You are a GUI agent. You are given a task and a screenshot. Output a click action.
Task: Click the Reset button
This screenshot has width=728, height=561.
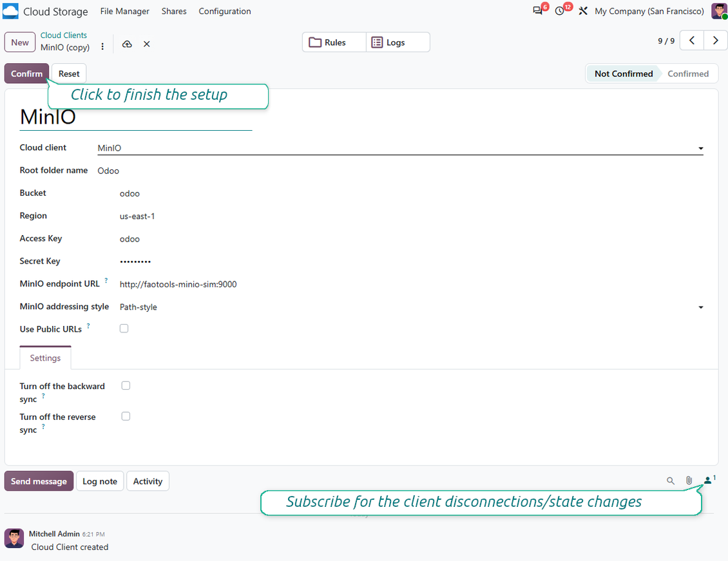tap(69, 73)
